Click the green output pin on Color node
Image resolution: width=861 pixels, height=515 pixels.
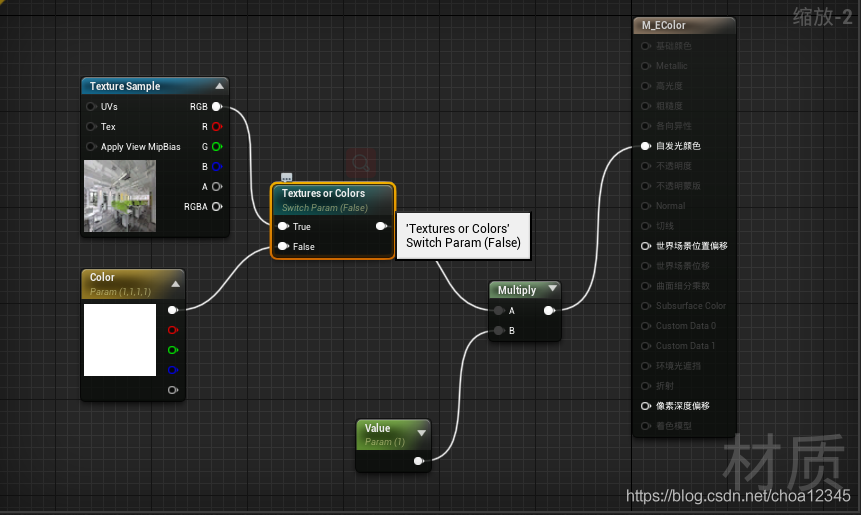click(x=173, y=350)
